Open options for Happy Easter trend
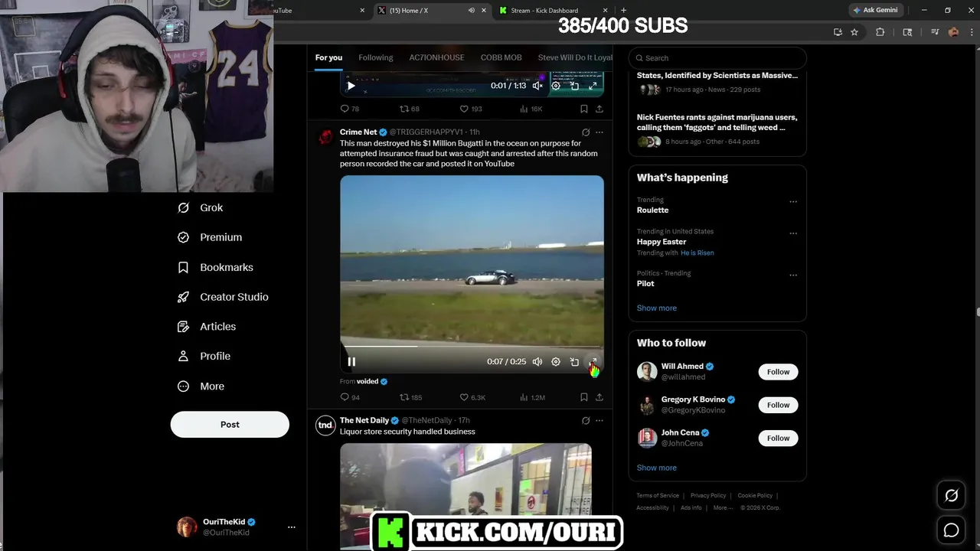 pyautogui.click(x=793, y=233)
